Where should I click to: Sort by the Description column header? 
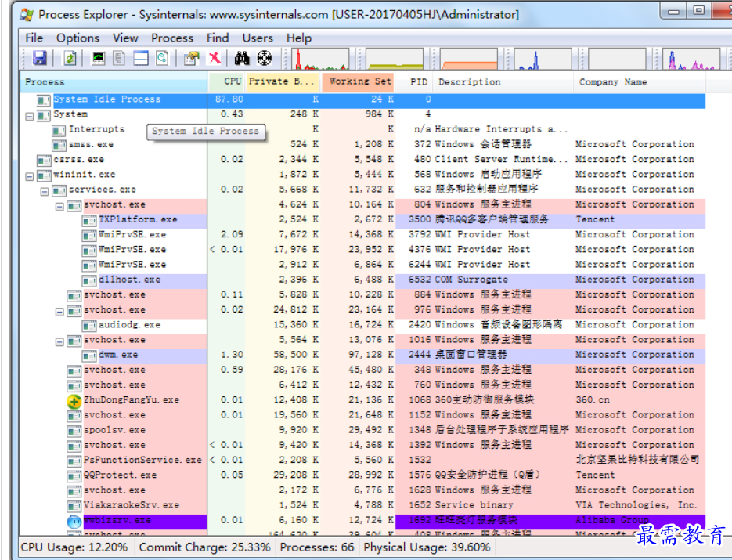click(x=503, y=81)
